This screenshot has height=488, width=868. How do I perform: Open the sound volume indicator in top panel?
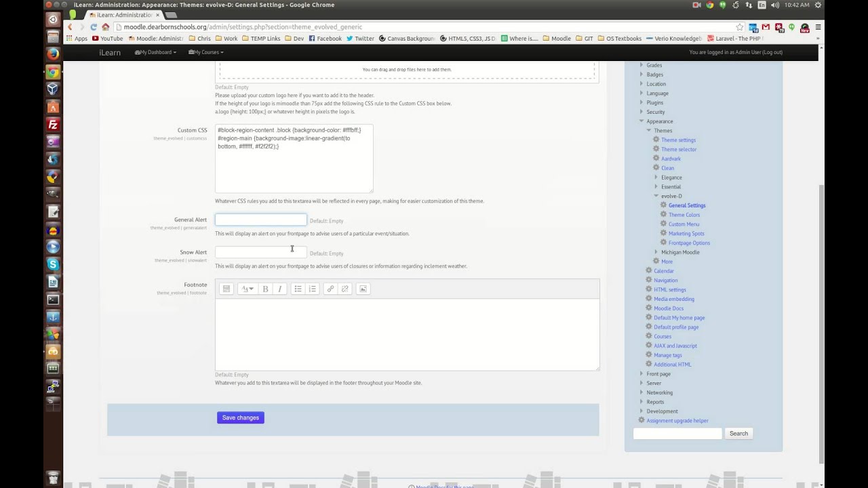[775, 5]
